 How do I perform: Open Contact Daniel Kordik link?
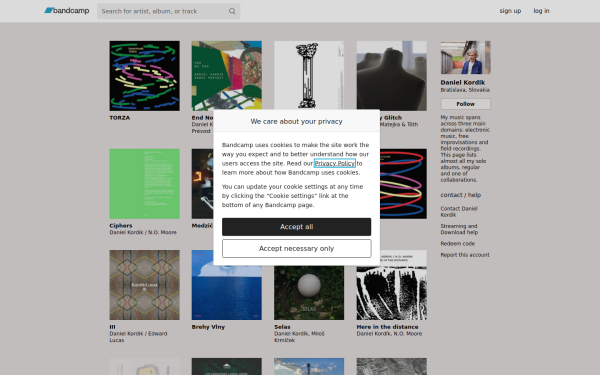click(x=459, y=212)
